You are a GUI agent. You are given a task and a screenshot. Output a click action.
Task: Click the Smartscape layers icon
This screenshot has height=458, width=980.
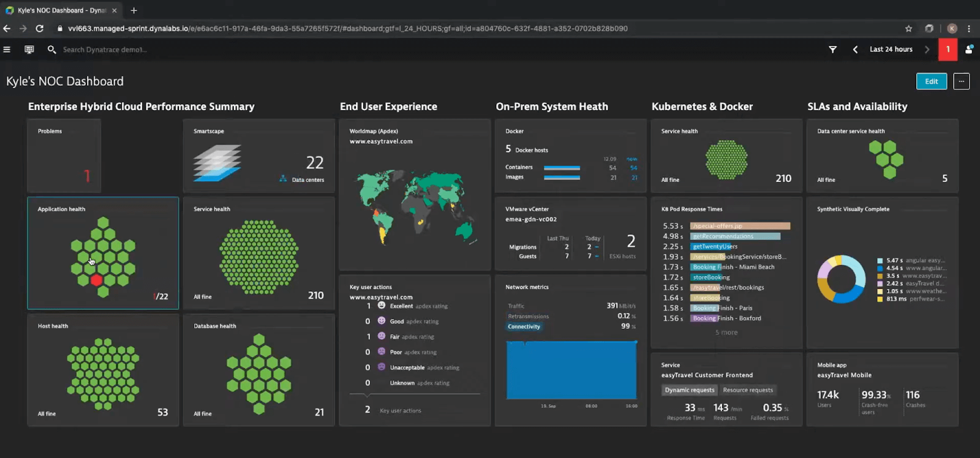[217, 163]
